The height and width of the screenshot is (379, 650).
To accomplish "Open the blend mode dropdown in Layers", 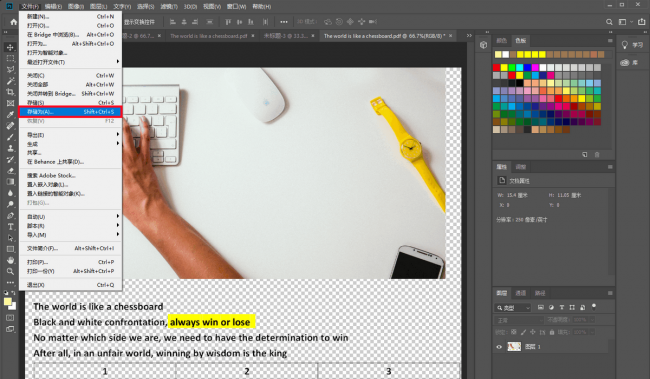I will pos(519,320).
